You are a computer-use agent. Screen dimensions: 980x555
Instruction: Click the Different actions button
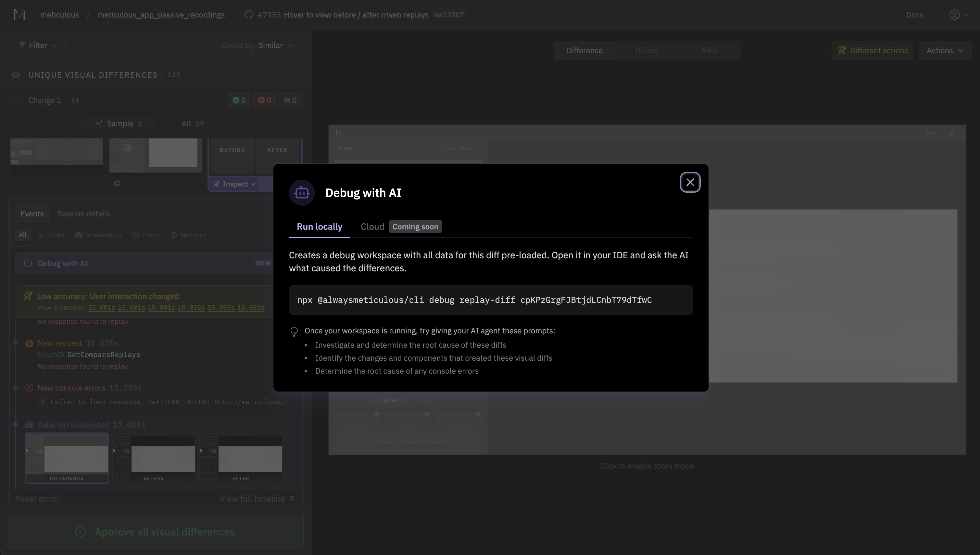click(872, 51)
